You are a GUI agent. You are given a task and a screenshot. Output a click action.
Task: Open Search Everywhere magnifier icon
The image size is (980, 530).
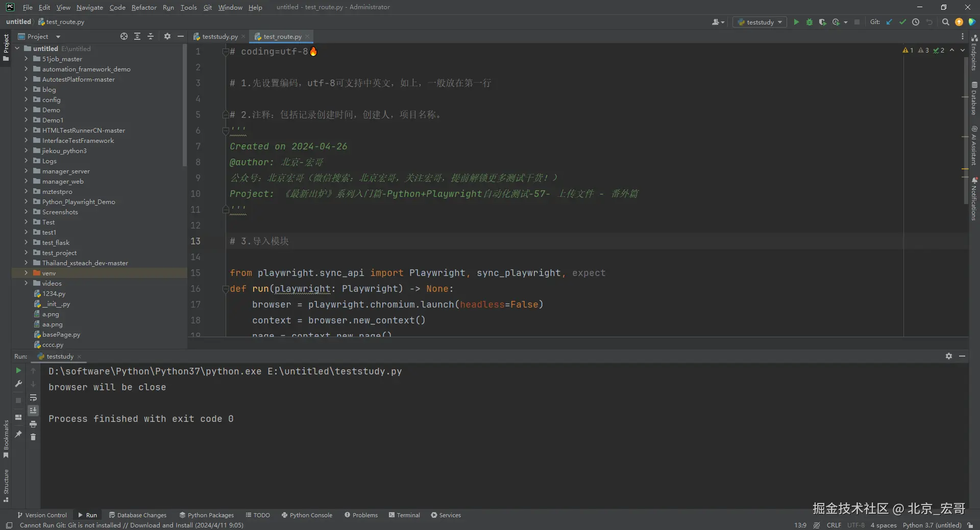point(945,22)
